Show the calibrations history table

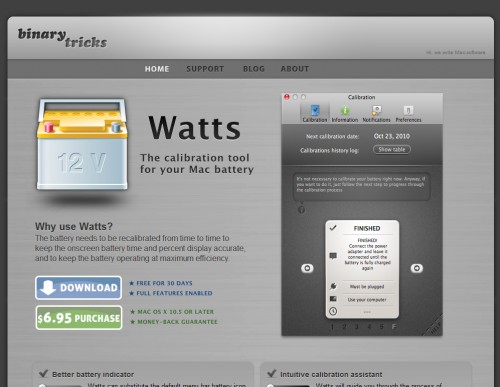(392, 150)
